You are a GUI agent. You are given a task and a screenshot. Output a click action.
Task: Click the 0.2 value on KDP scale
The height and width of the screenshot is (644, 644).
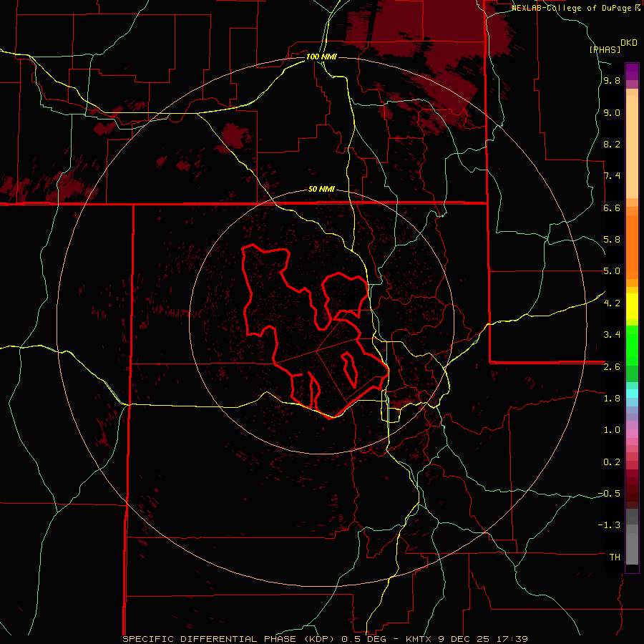pyautogui.click(x=612, y=462)
